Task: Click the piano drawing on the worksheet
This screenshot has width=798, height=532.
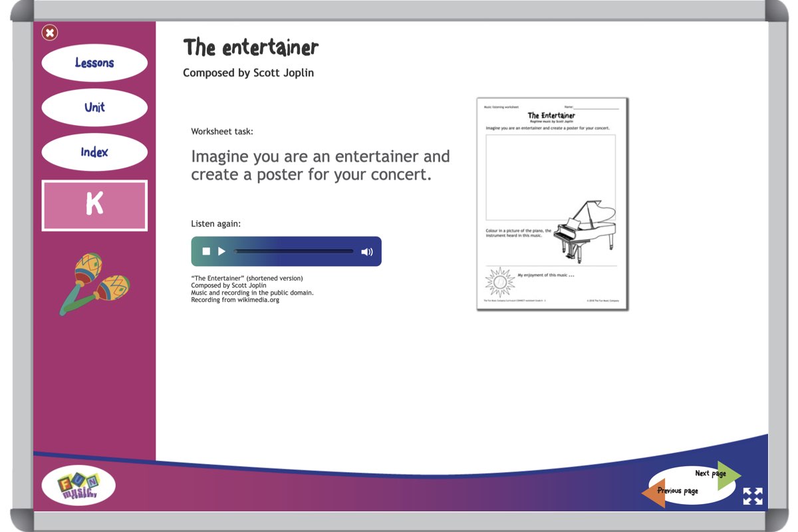Action: (585, 229)
